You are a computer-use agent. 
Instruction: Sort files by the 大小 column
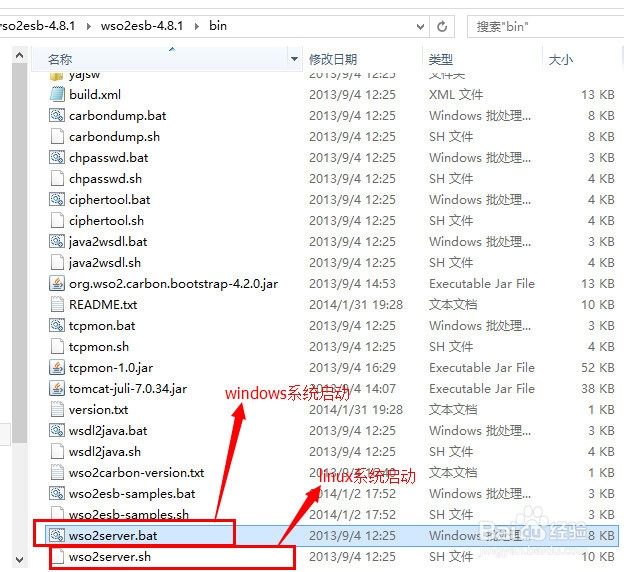[560, 60]
